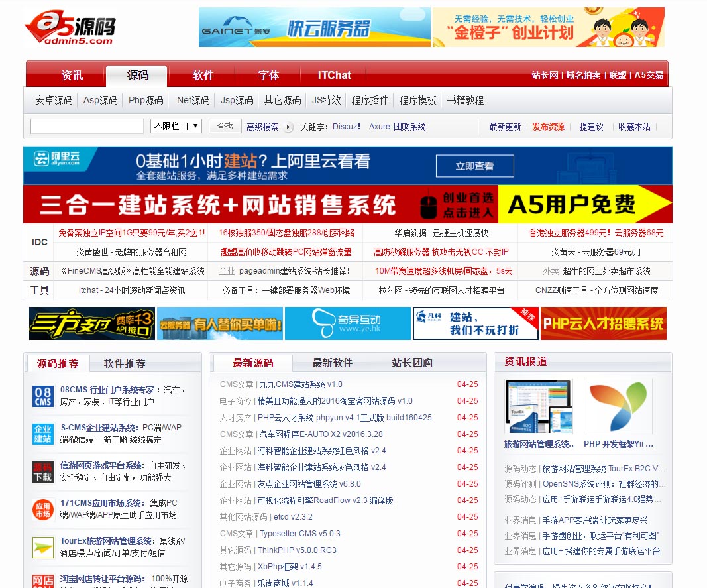This screenshot has height=588, width=707.
Task: Switch to the 软件 navigation tab
Action: (203, 75)
